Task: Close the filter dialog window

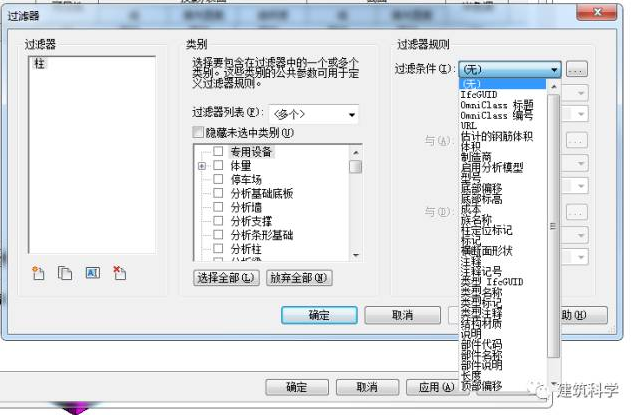Action: pos(598,10)
